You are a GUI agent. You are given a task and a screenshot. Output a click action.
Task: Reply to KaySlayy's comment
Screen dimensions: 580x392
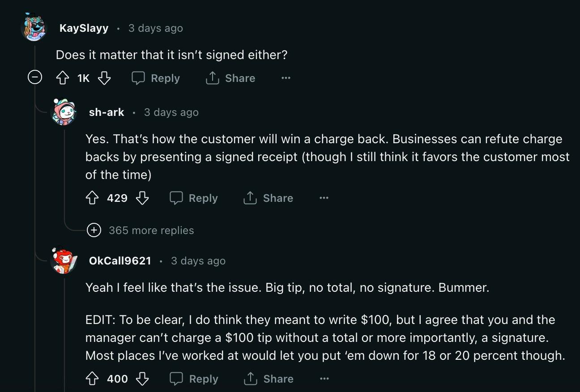156,78
